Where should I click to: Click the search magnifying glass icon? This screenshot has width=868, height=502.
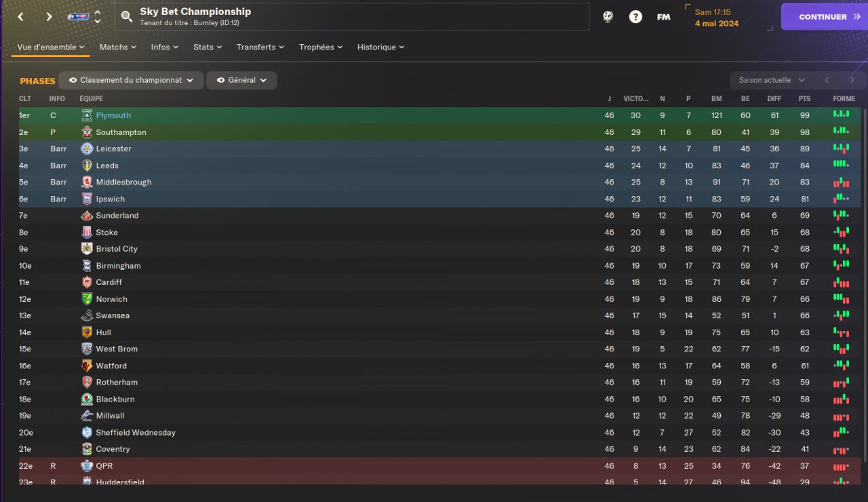click(126, 16)
